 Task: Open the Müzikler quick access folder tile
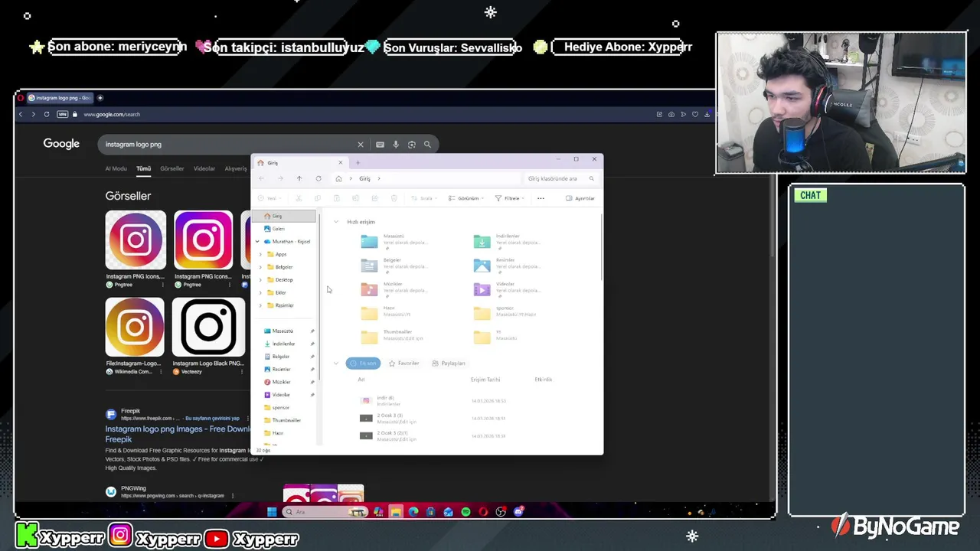394,289
